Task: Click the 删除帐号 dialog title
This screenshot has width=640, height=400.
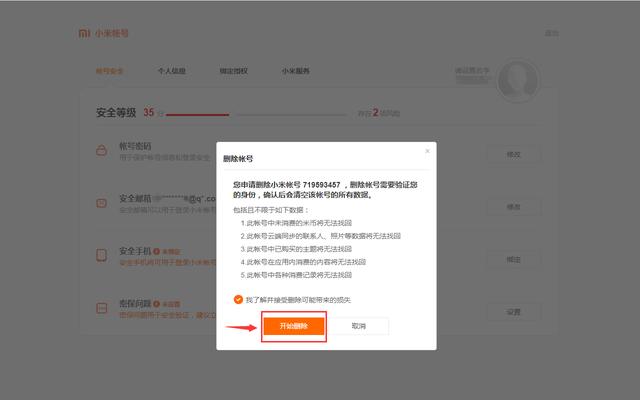Action: 238,159
